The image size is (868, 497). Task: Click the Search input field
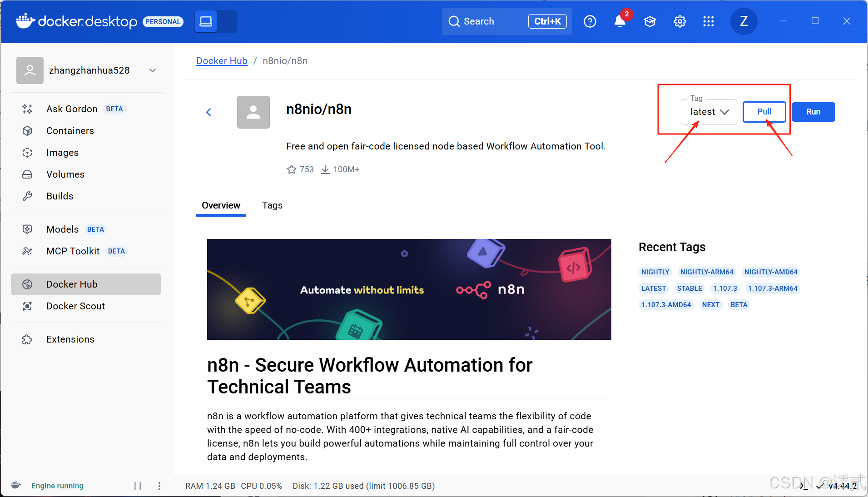pyautogui.click(x=507, y=21)
